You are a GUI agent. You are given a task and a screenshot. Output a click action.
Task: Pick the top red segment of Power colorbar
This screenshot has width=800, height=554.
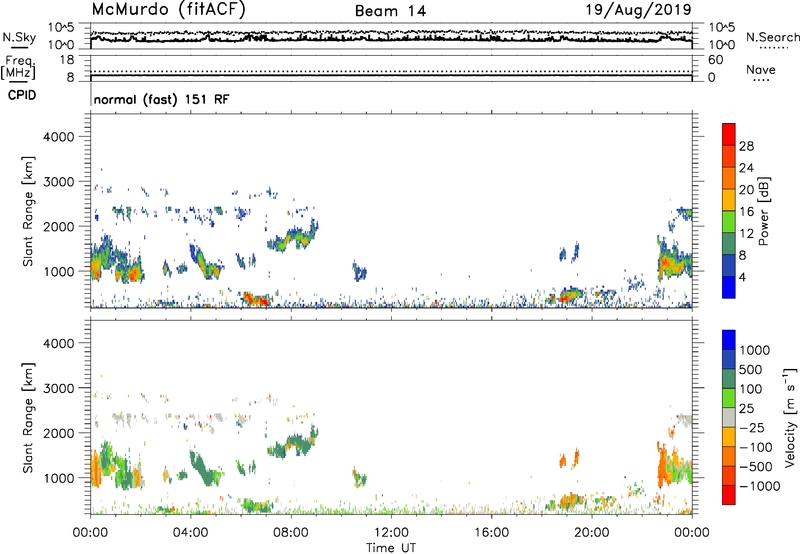pyautogui.click(x=729, y=134)
